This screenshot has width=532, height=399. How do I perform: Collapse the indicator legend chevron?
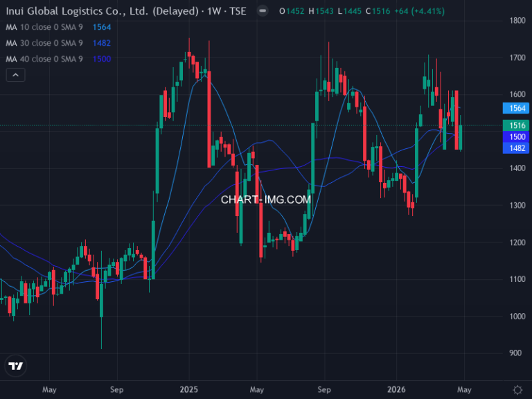coord(16,75)
